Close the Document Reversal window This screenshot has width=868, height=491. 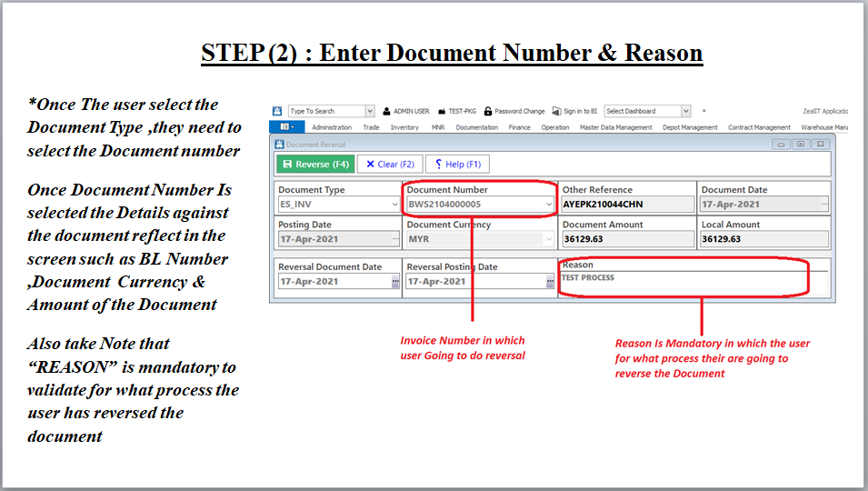pos(821,145)
